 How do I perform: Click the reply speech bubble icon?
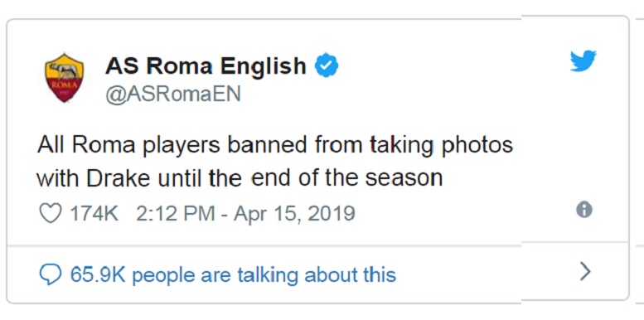(50, 274)
